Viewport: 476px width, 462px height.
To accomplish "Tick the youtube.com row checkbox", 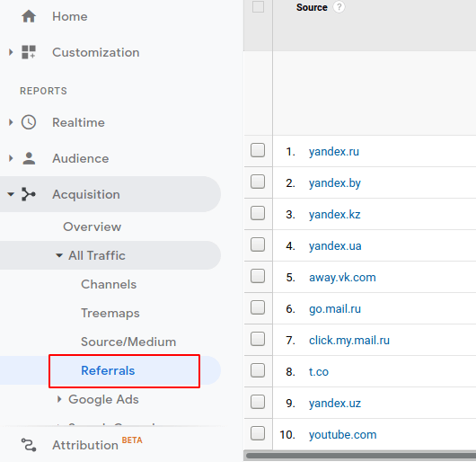I will tap(258, 433).
